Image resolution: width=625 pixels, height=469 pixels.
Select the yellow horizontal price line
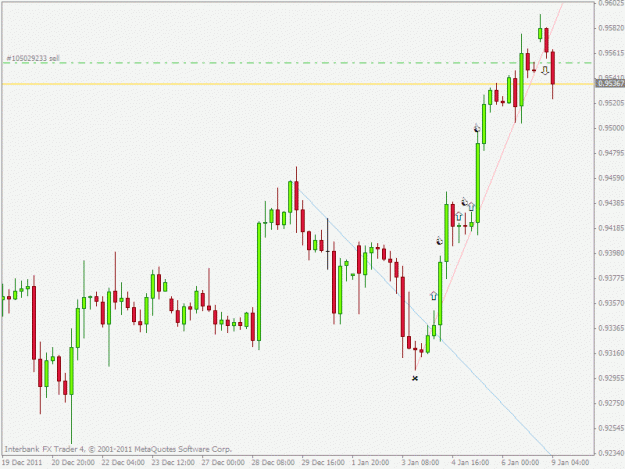click(x=298, y=84)
